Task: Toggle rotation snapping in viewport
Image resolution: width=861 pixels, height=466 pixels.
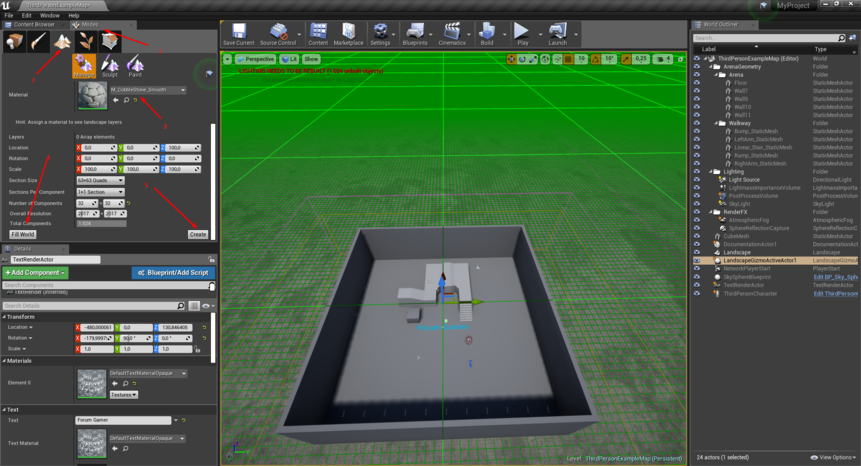Action: [x=596, y=59]
